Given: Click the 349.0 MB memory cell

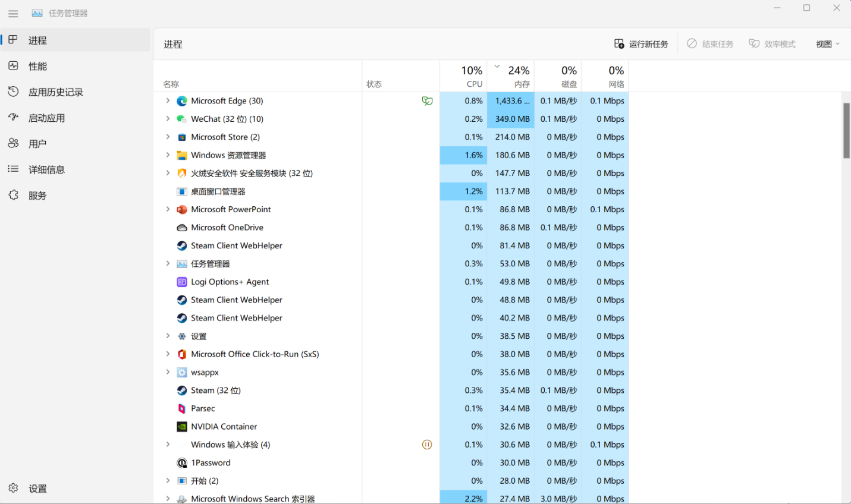Looking at the screenshot, I should point(511,119).
